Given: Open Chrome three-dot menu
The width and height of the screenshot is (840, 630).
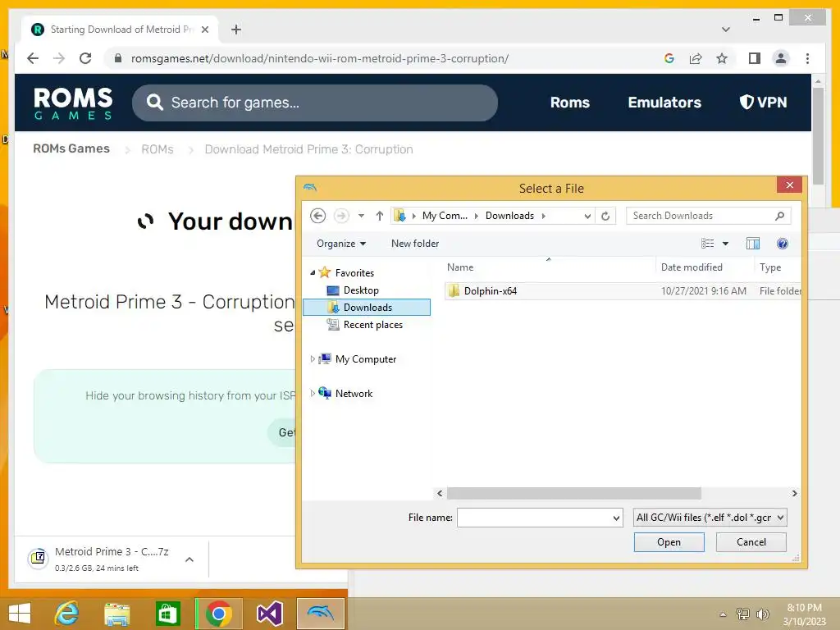Looking at the screenshot, I should [807, 58].
